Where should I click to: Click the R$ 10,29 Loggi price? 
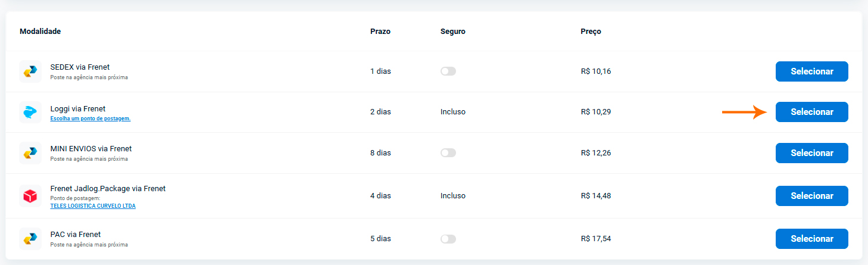[x=596, y=112]
